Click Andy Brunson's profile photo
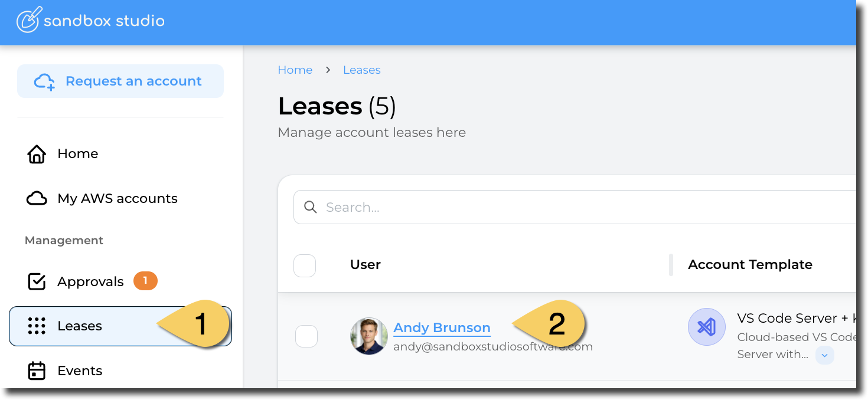 (368, 336)
